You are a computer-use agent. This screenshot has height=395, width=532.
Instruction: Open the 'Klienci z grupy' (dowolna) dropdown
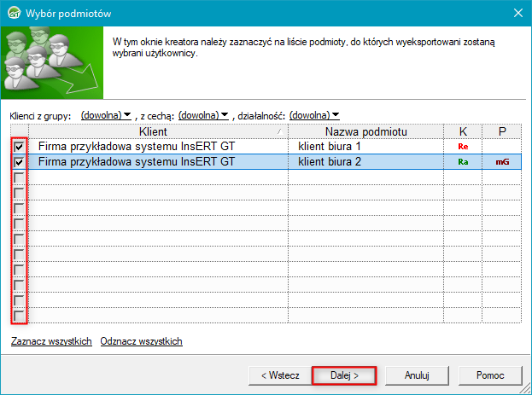pyautogui.click(x=106, y=115)
